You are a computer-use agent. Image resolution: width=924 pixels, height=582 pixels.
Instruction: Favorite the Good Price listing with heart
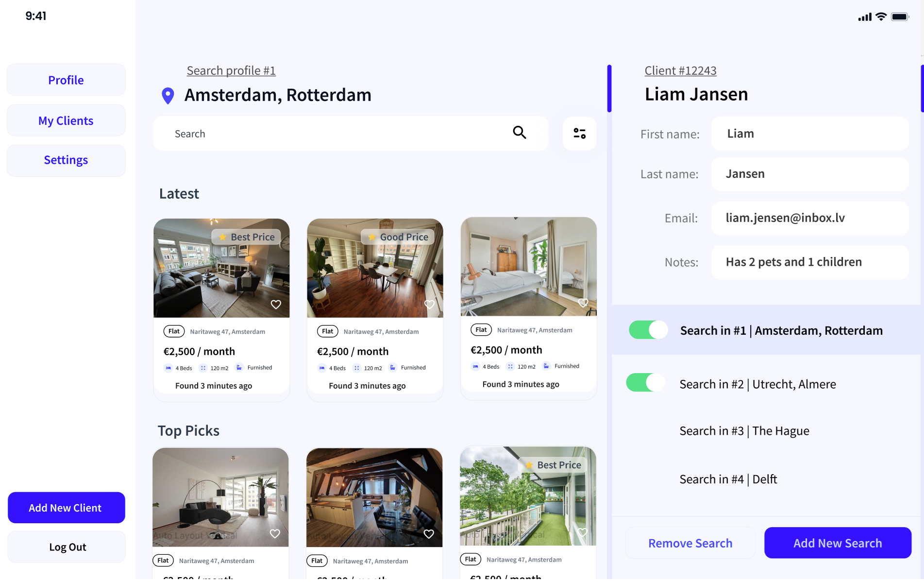pyautogui.click(x=429, y=305)
